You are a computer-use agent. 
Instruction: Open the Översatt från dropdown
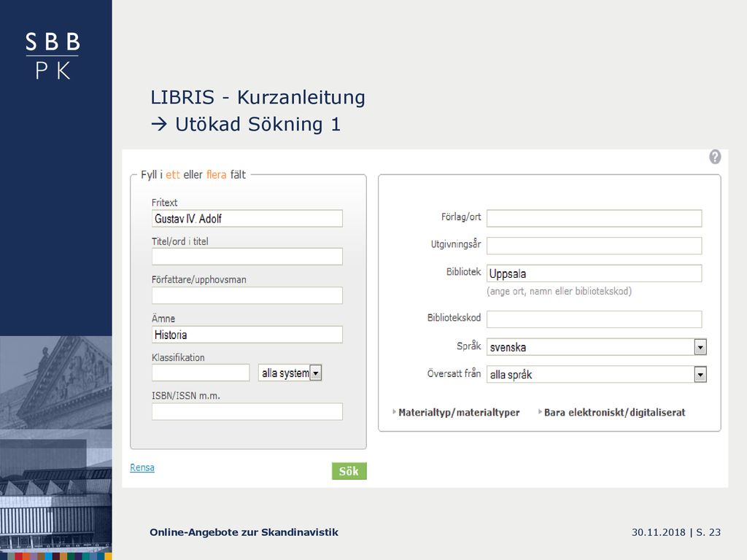click(597, 375)
